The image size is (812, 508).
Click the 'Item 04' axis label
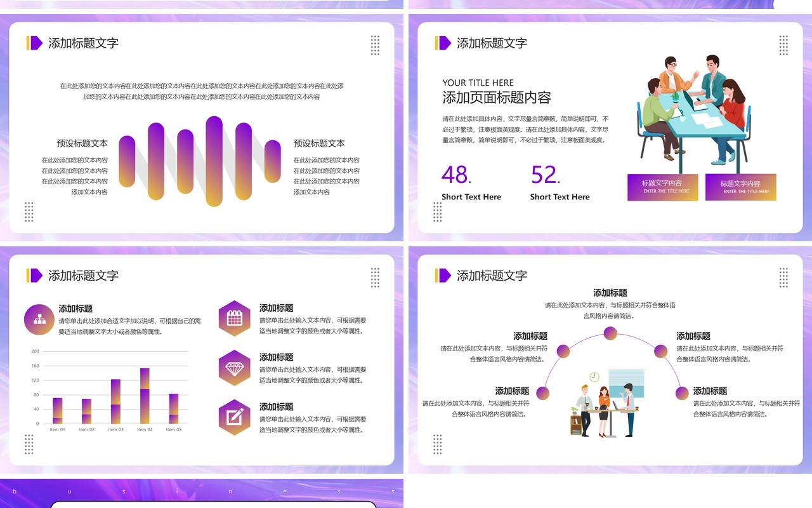click(145, 430)
